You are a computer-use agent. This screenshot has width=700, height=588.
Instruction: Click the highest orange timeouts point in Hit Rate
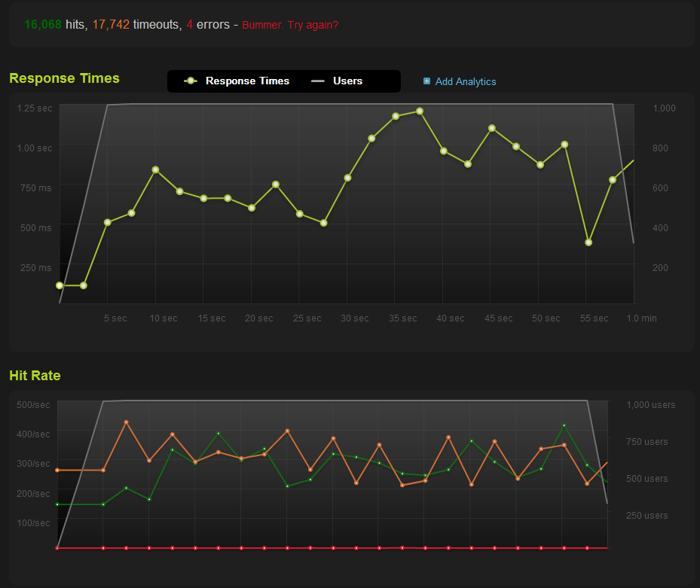(x=126, y=422)
